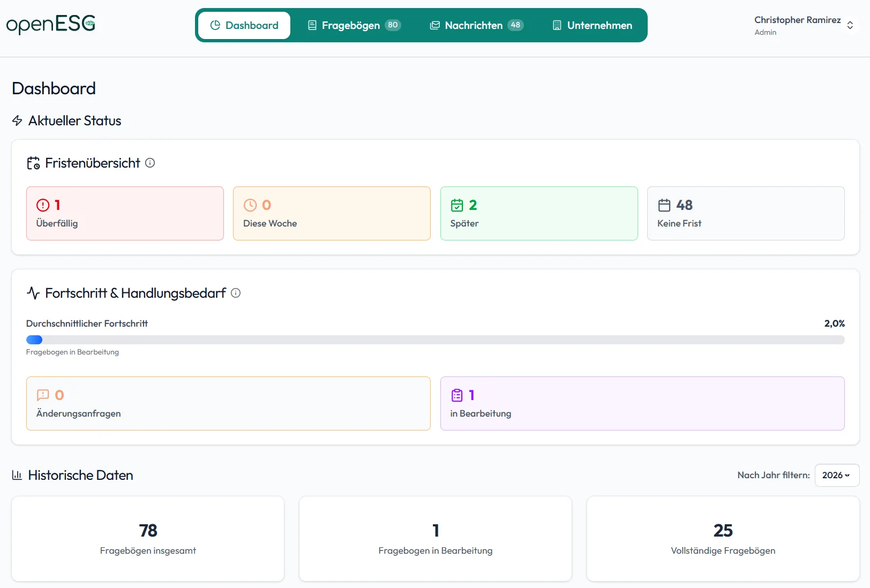This screenshot has height=588, width=870.
Task: Click the Vollständige Fragebögen statistic card
Action: [722, 539]
